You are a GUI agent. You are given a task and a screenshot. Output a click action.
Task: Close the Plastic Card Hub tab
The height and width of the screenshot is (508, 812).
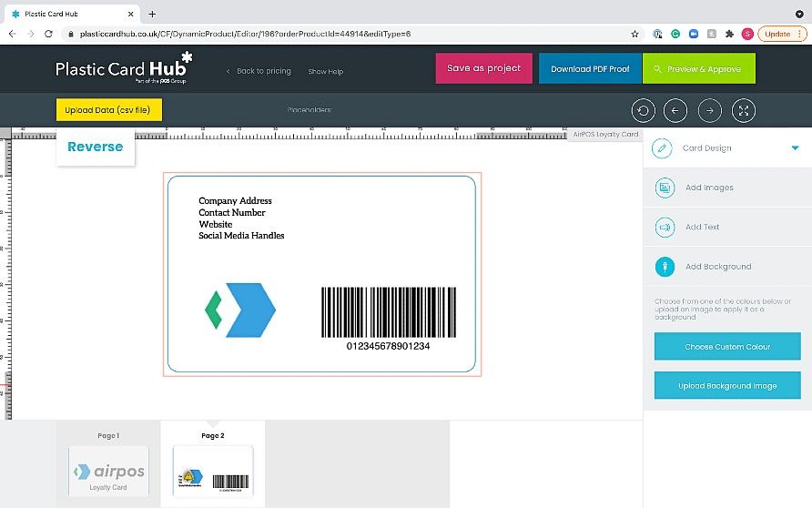(130, 14)
